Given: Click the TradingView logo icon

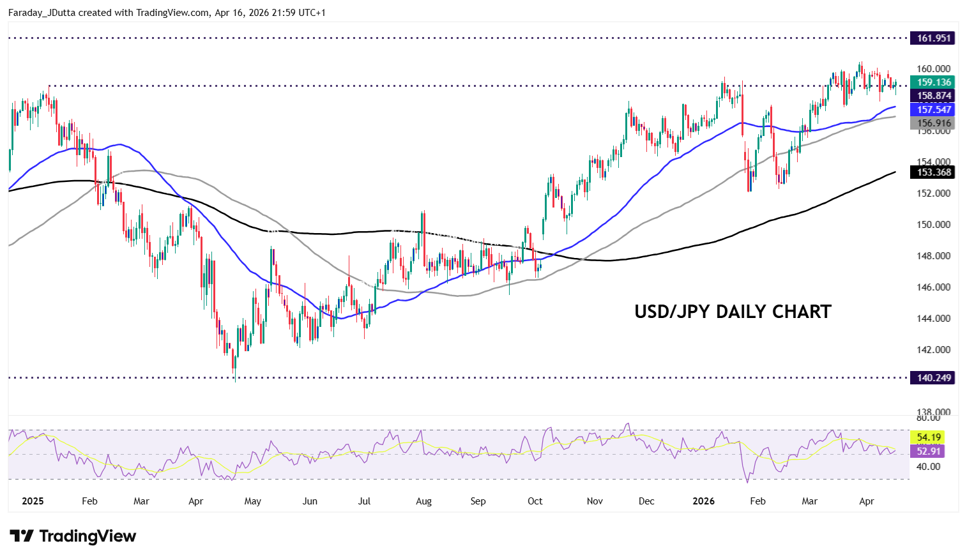Looking at the screenshot, I should point(21,536).
